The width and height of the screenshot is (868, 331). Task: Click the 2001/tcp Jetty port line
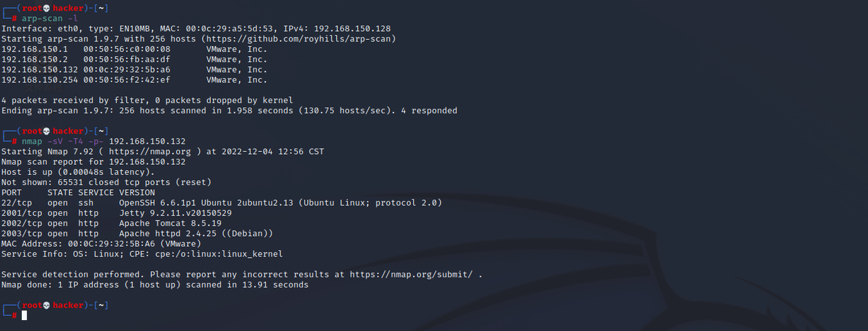pyautogui.click(x=117, y=213)
